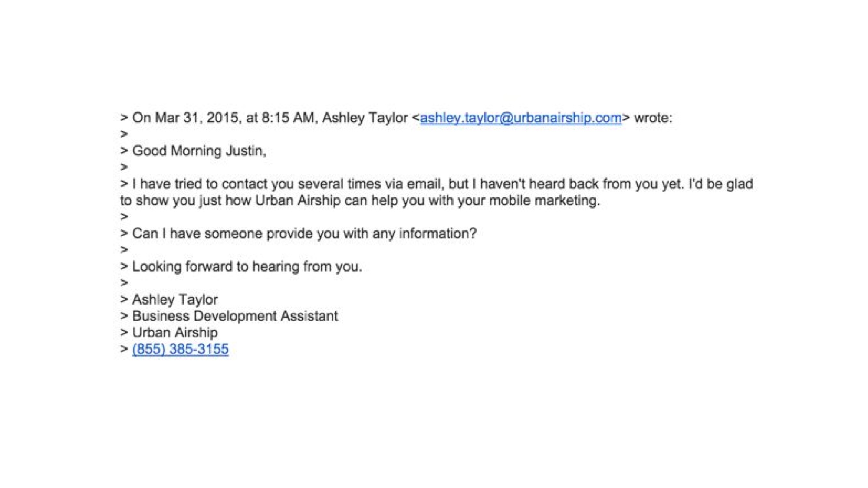Open the ashley.taylor@urbanairship.com email link

[520, 118]
